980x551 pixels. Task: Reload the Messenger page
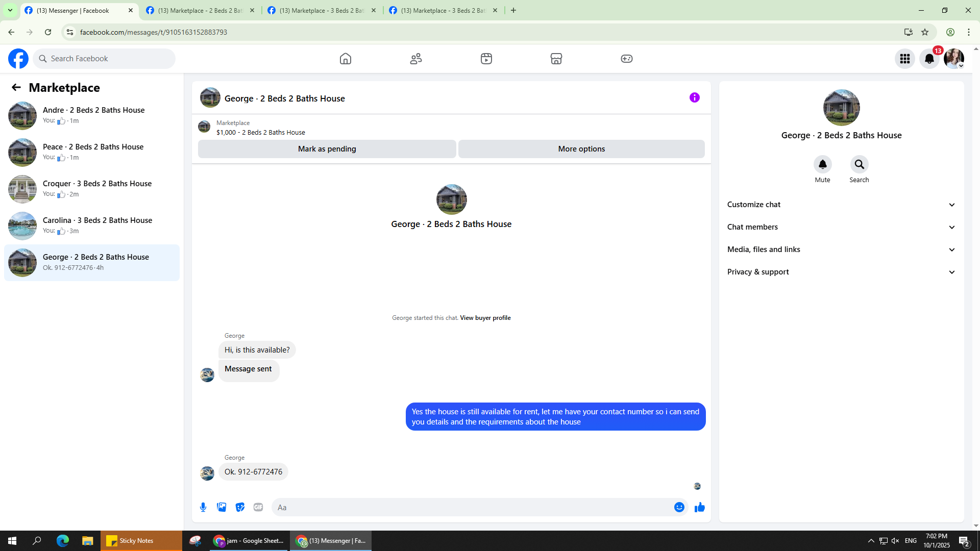pos(48,32)
